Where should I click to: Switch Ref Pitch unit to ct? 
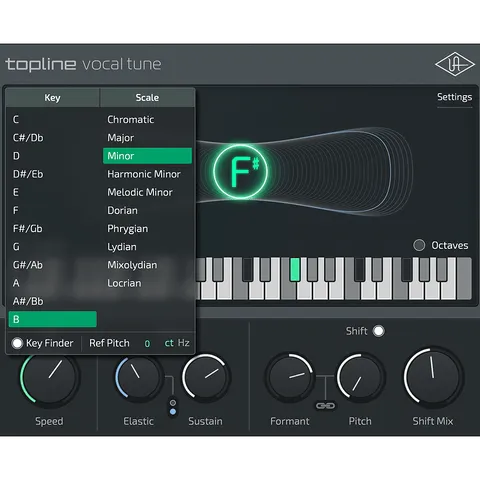pyautogui.click(x=169, y=343)
